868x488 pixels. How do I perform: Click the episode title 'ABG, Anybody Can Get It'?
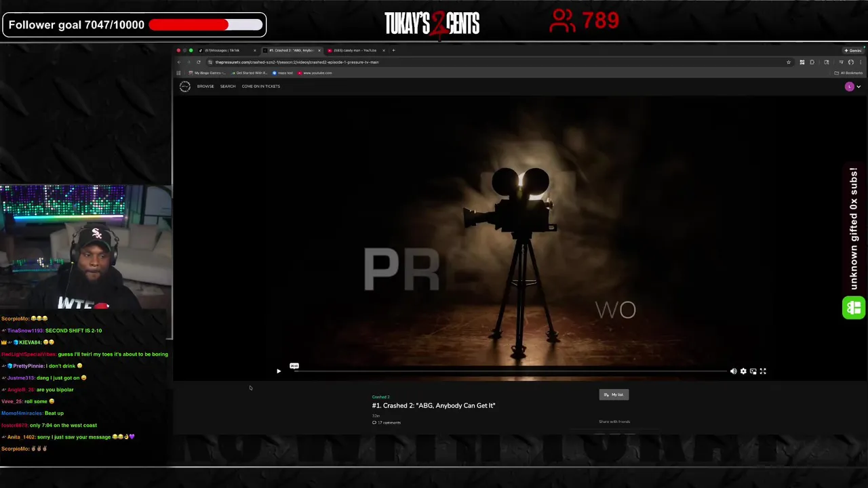433,405
